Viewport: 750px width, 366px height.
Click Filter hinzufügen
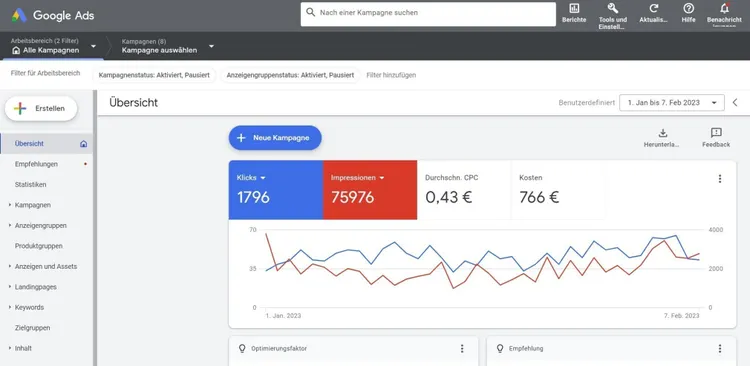pyautogui.click(x=391, y=75)
